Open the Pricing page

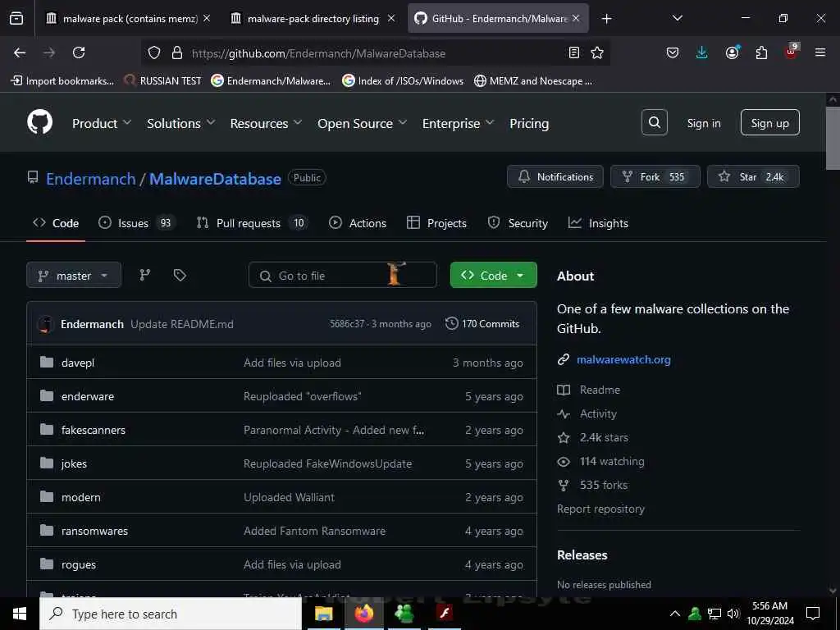pyautogui.click(x=529, y=123)
